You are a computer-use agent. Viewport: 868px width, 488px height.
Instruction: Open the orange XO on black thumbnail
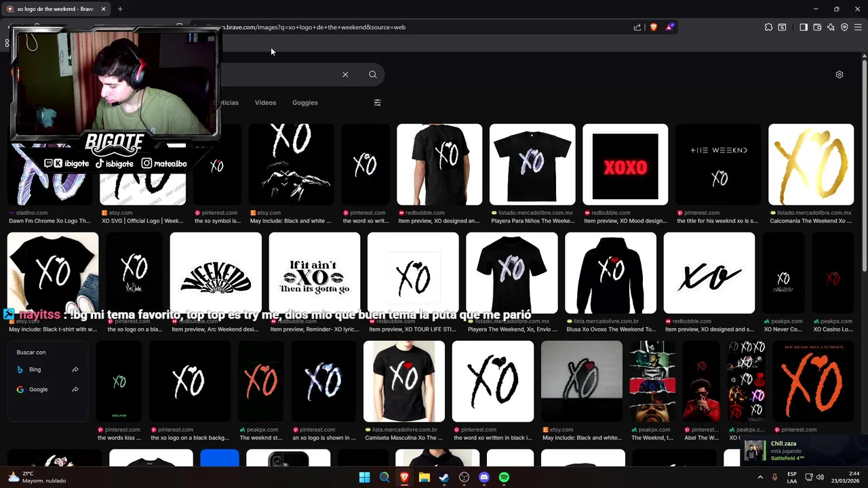[x=812, y=381]
